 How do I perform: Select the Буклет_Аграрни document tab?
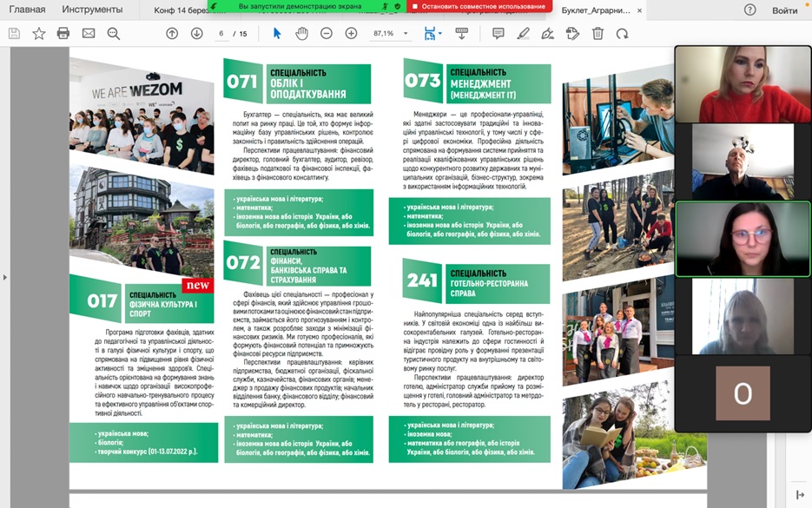pos(596,10)
